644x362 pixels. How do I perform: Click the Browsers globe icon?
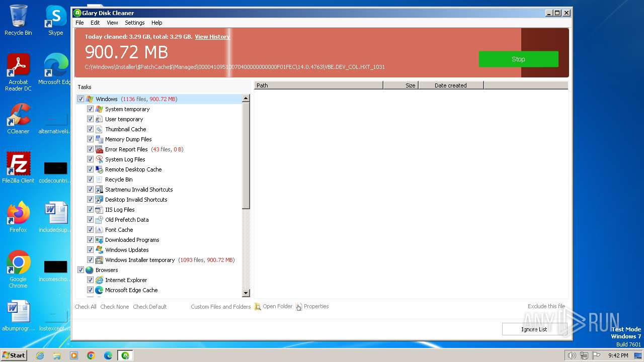coord(90,270)
